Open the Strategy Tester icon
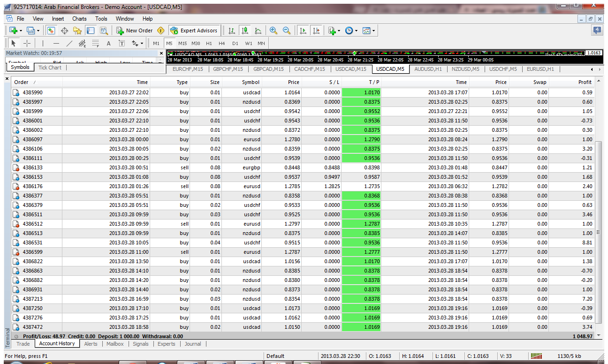608x364 pixels. click(104, 30)
